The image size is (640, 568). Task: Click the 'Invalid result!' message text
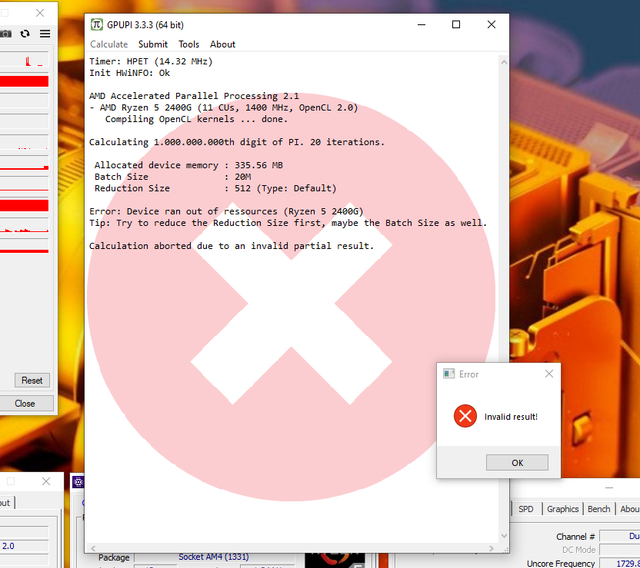pyautogui.click(x=511, y=417)
